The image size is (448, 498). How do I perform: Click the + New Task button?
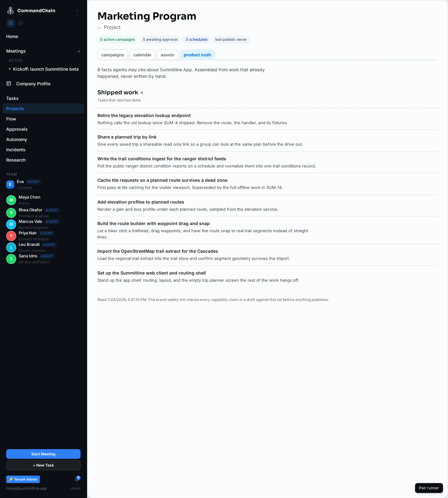43,465
